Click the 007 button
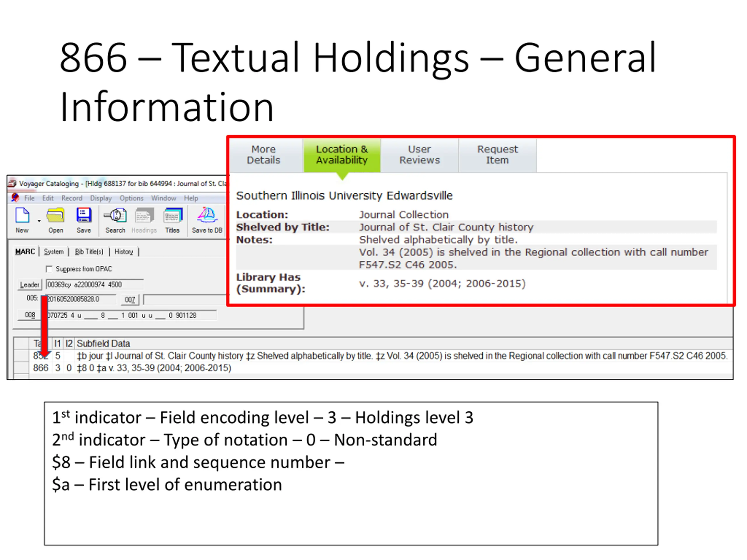Screen dimensions: 747x560 coord(130,300)
